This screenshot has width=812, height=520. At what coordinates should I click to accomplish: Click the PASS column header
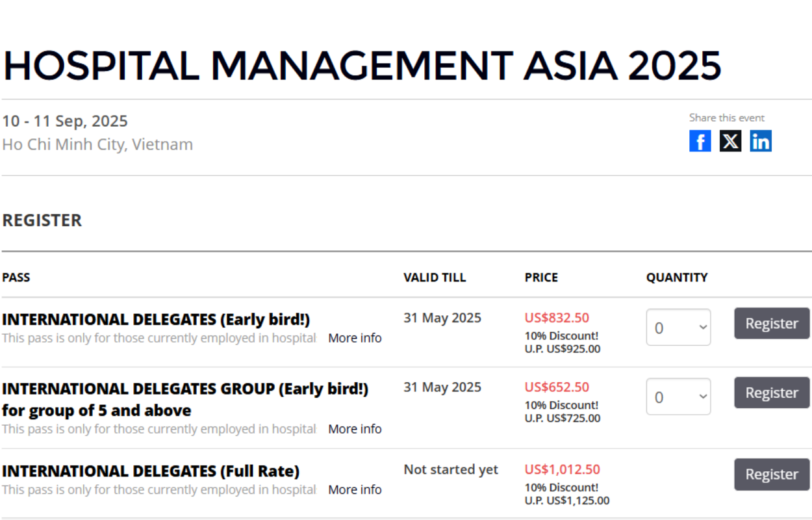(16, 278)
